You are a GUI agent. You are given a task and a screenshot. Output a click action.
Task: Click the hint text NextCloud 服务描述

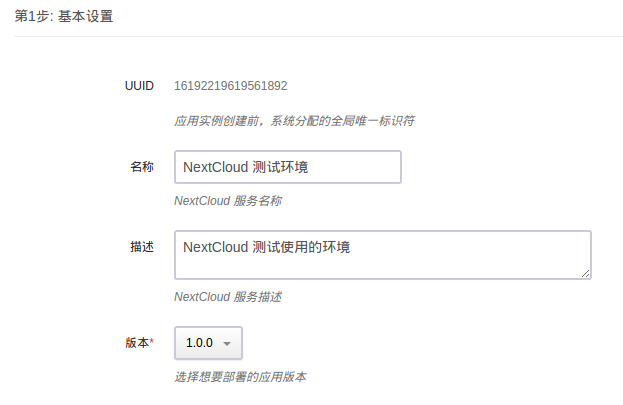[x=227, y=297]
